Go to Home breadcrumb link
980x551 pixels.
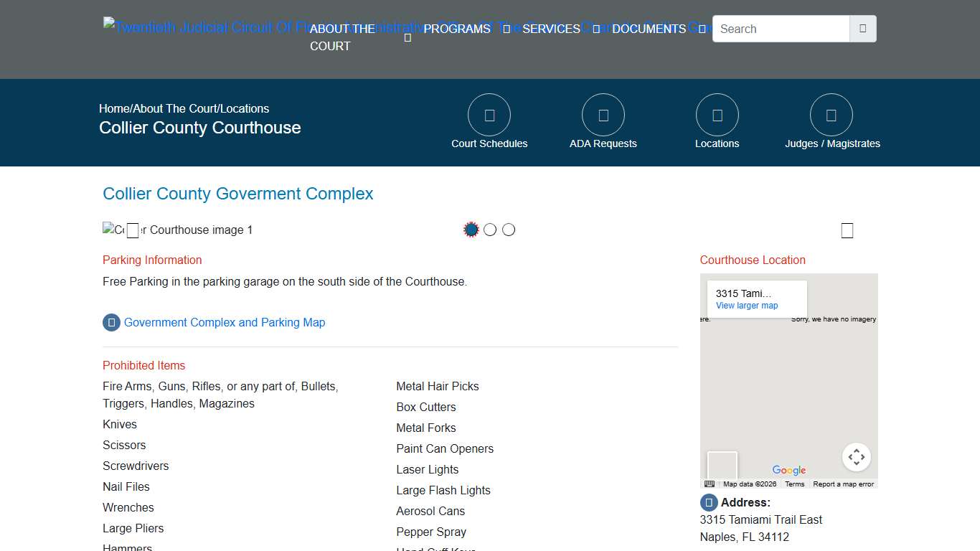coord(114,108)
